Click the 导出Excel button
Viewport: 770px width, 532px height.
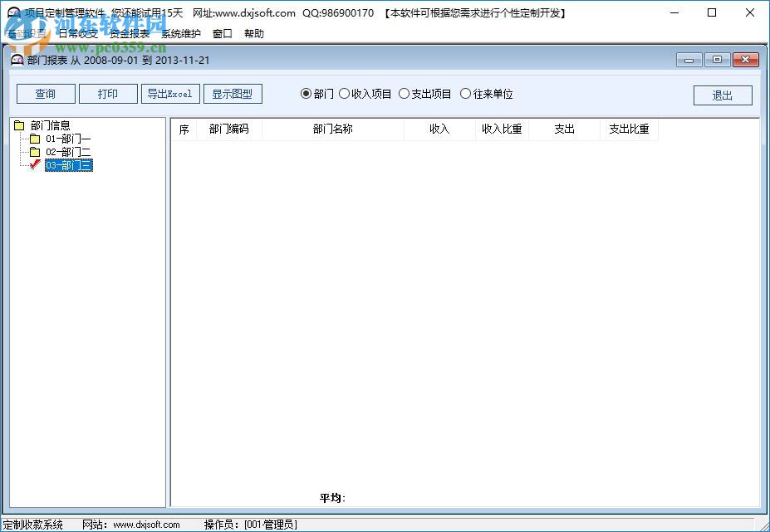[170, 94]
